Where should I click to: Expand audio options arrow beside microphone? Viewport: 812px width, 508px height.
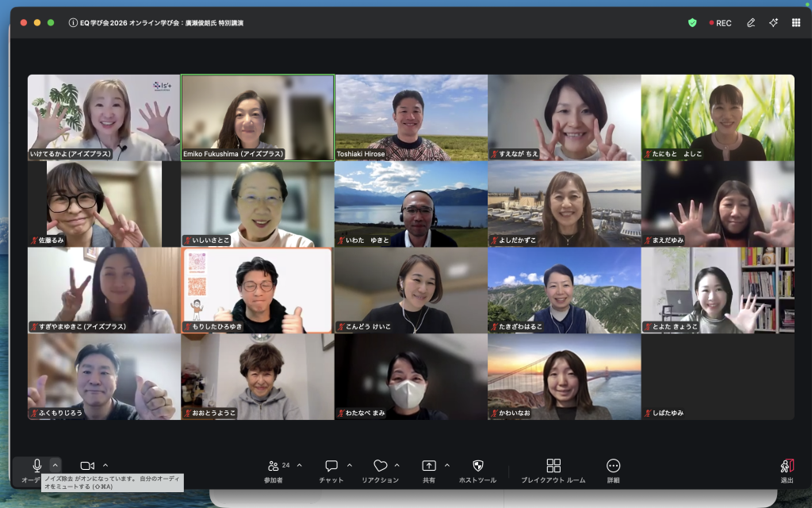[56, 465]
